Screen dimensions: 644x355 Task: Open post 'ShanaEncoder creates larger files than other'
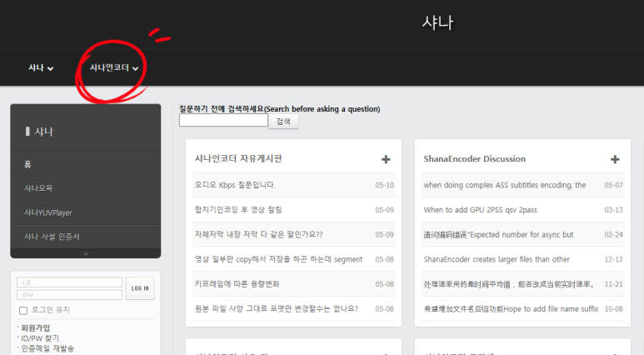click(497, 259)
